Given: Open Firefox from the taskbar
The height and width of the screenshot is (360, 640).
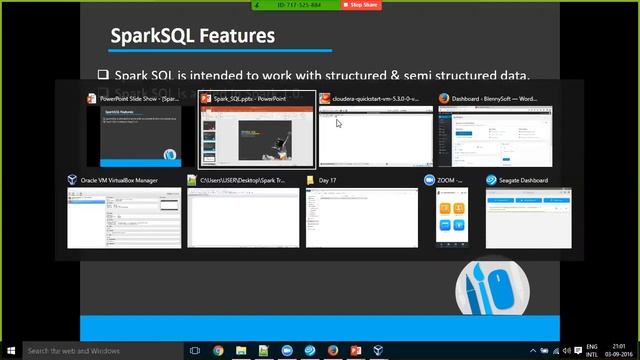Looking at the screenshot, I should [333, 351].
